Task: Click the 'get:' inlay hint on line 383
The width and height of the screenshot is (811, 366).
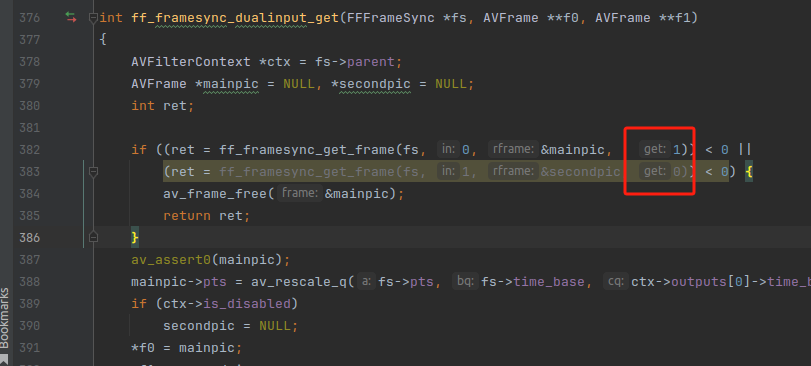Action: click(x=654, y=171)
